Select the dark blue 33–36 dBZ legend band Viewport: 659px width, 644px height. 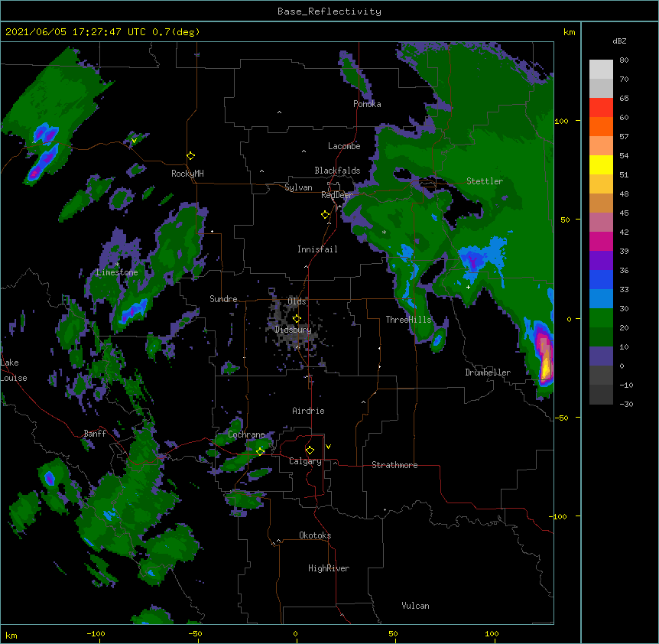(x=601, y=280)
